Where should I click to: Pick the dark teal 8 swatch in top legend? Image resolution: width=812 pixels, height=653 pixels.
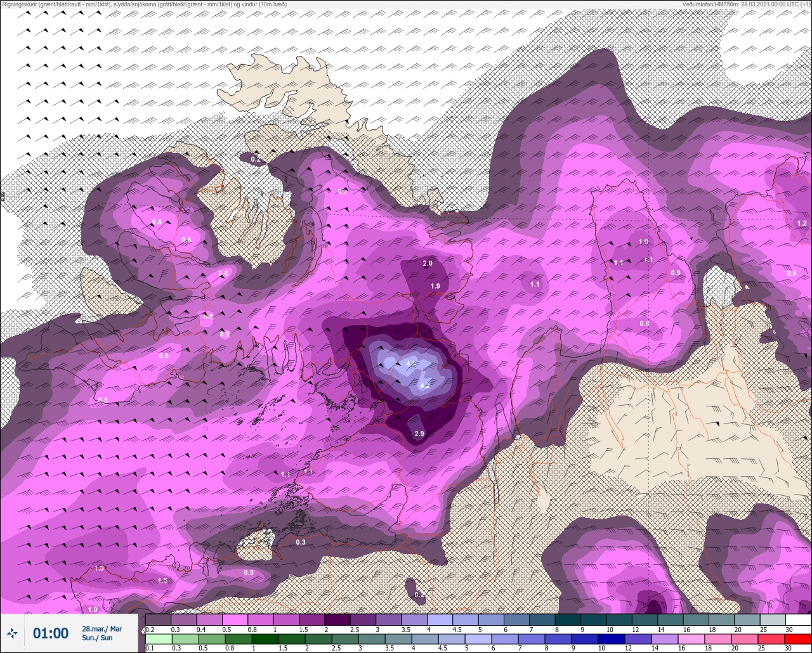(568, 619)
